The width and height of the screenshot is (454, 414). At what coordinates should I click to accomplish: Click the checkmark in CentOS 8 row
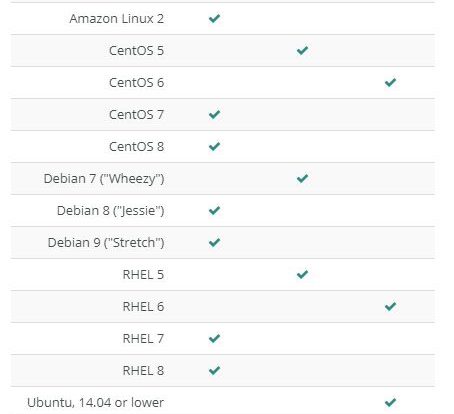click(214, 146)
